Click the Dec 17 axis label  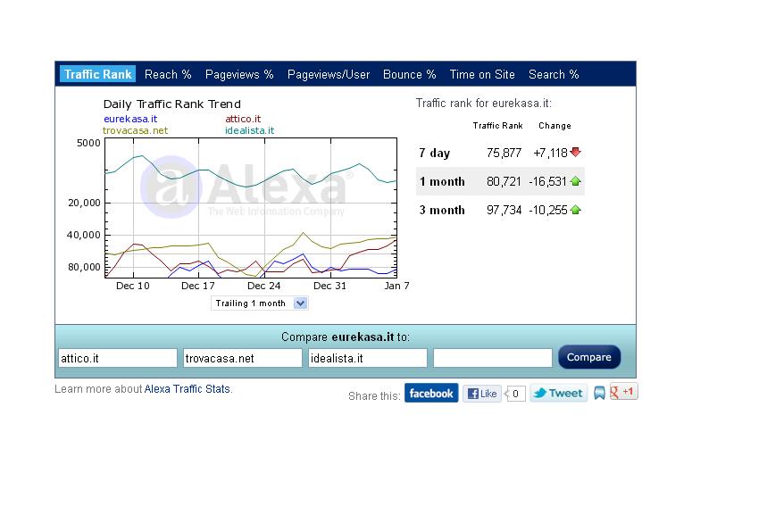click(197, 286)
